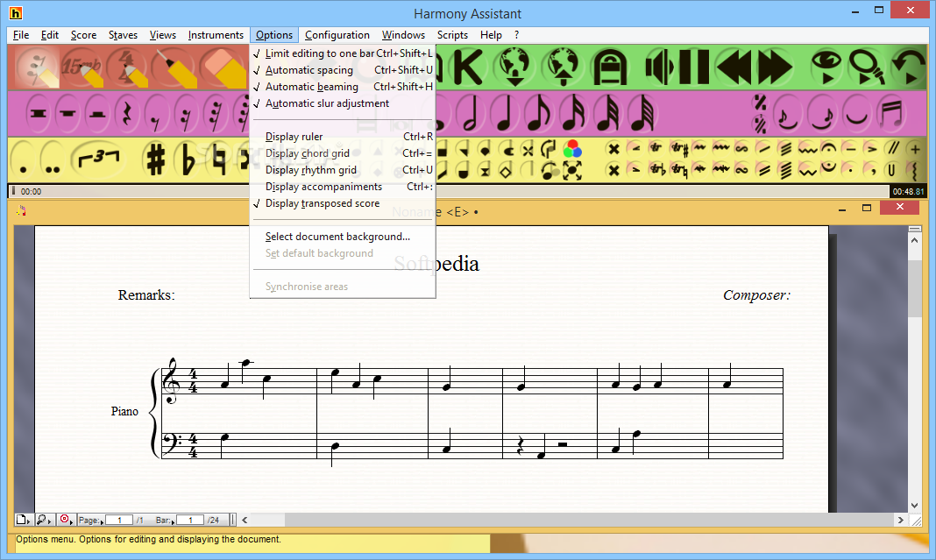Select the sharp accidental
This screenshot has width=936, height=560.
[x=156, y=160]
